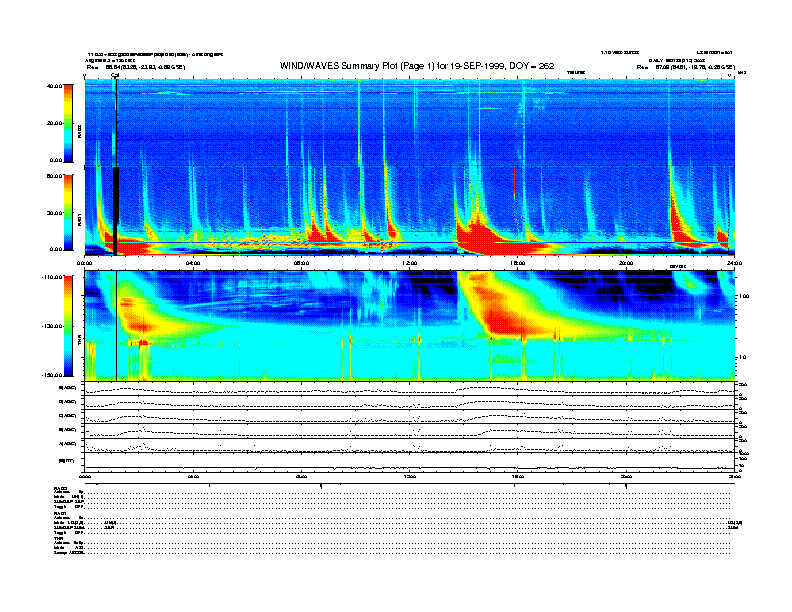Click the -110.00 tick on TNR scale
The width and height of the screenshot is (792, 612).
(52, 277)
